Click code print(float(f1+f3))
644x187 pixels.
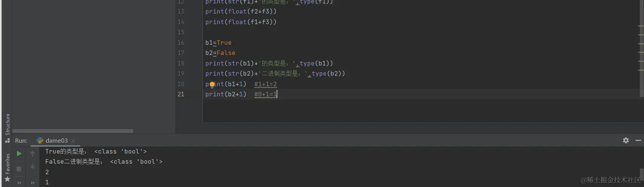[x=241, y=22]
